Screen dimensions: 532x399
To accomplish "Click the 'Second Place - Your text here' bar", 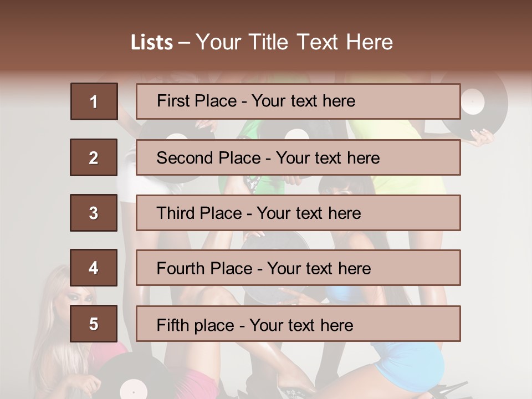I will (298, 157).
